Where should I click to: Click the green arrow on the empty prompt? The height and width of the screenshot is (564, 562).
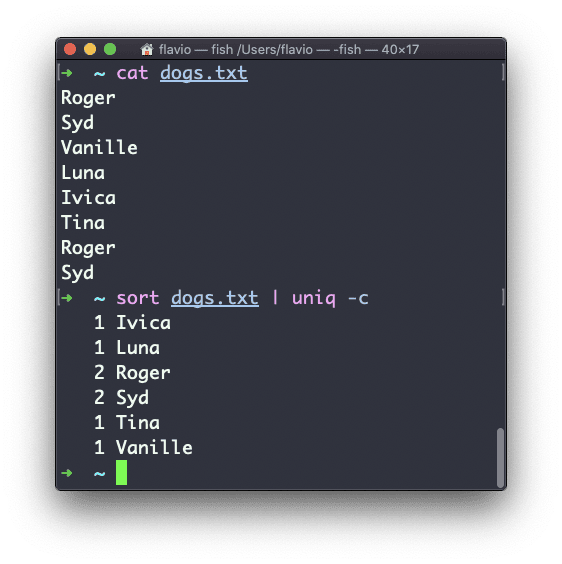(67, 473)
